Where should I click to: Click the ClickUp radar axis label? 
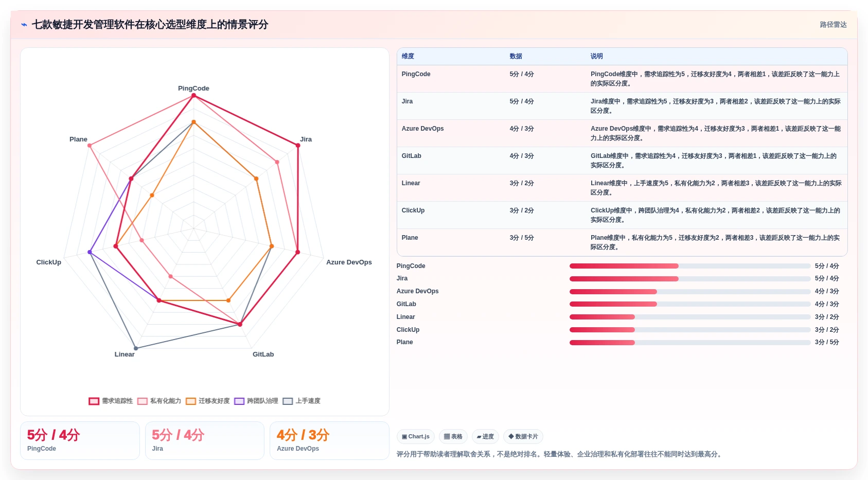point(49,262)
